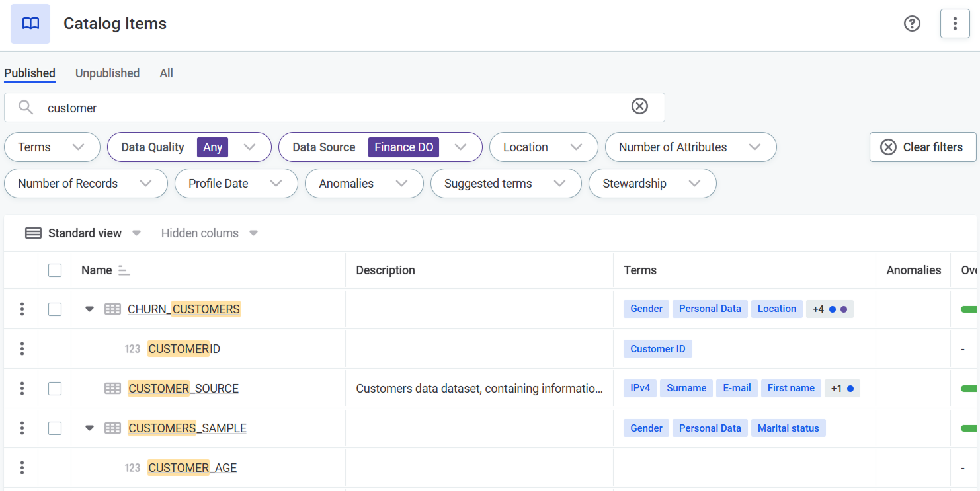
Task: Switch to the All tab
Action: [166, 73]
